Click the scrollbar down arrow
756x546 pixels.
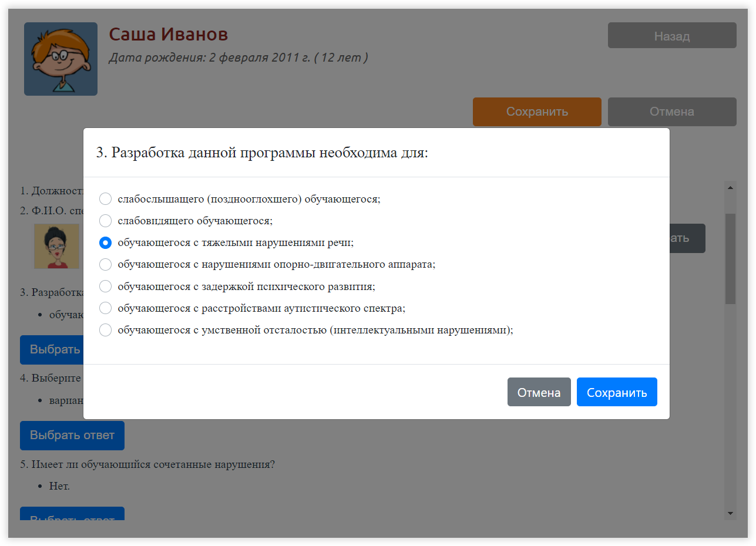click(x=730, y=513)
